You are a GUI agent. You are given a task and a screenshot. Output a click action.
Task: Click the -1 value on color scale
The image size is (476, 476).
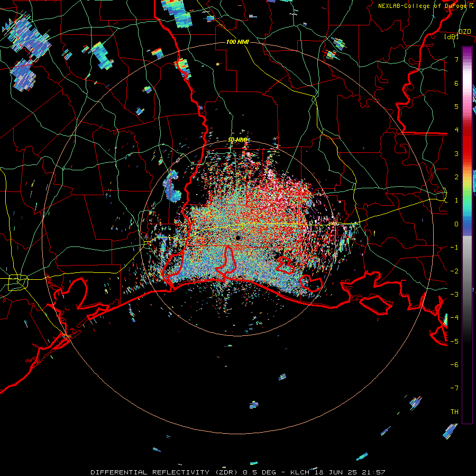point(454,248)
